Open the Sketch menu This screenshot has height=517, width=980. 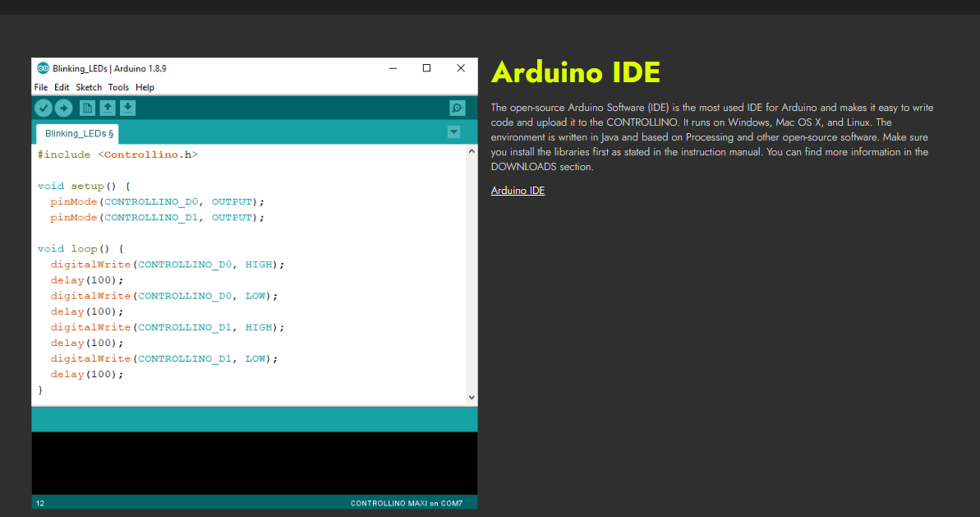(89, 87)
